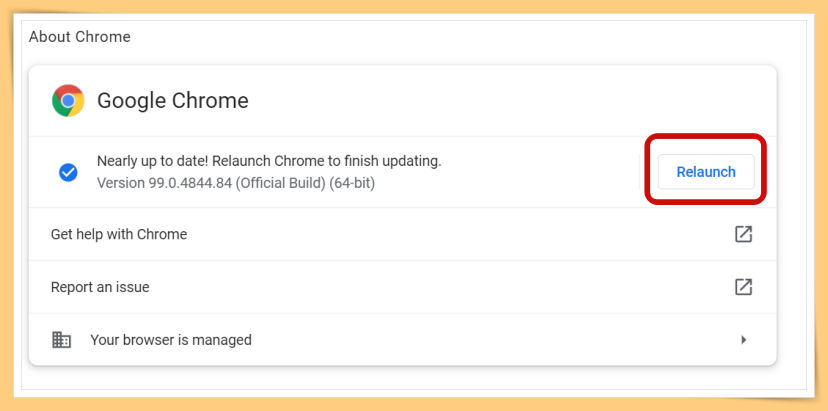Click the managed browser building icon

tap(61, 339)
